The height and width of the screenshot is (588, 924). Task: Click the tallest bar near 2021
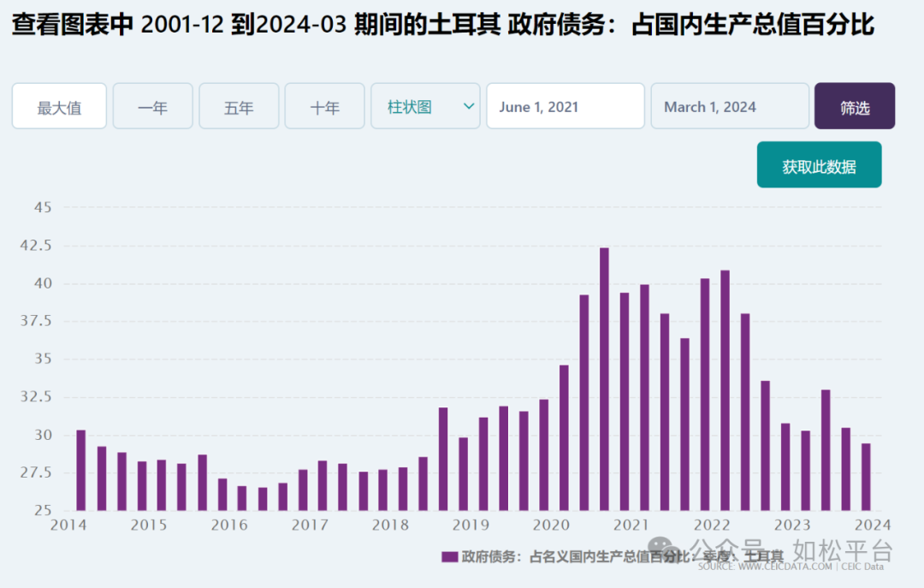point(604,379)
